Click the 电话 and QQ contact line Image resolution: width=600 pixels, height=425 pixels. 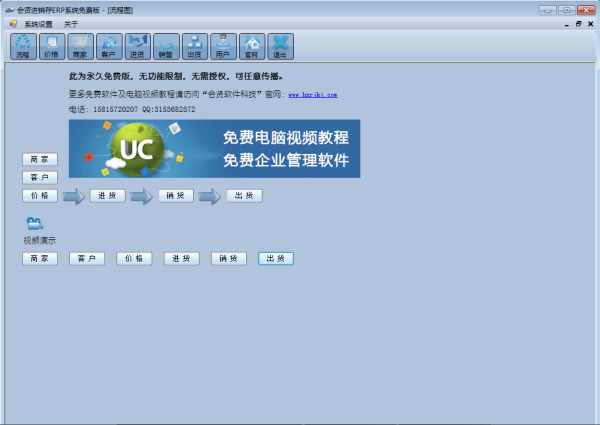tap(132, 109)
